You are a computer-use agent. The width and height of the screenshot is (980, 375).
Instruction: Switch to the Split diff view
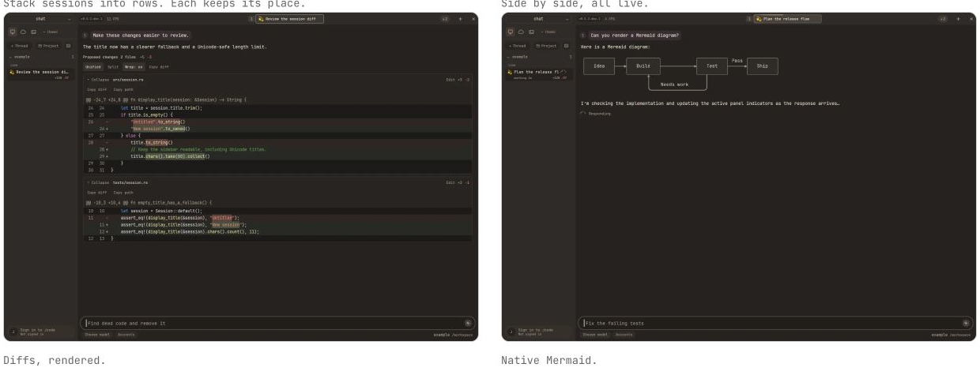[x=113, y=67]
